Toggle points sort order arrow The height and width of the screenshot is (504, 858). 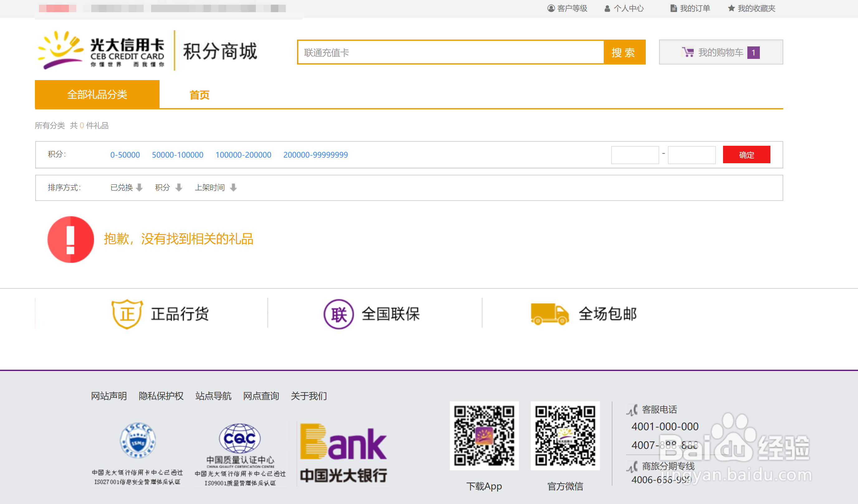[179, 188]
